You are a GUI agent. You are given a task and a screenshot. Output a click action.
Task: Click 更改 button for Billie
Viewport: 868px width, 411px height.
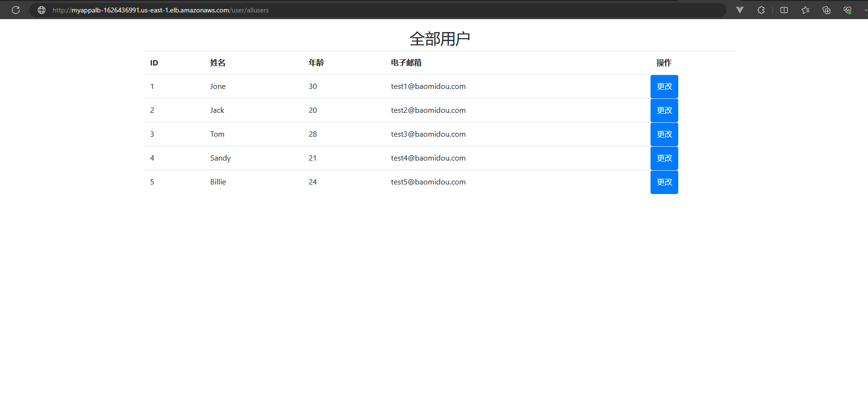pos(664,182)
